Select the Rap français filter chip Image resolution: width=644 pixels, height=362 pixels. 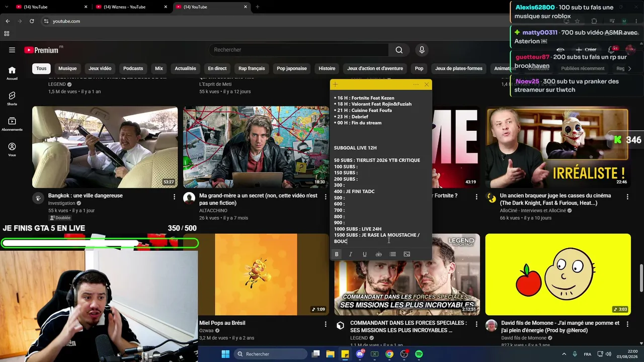coord(252,68)
